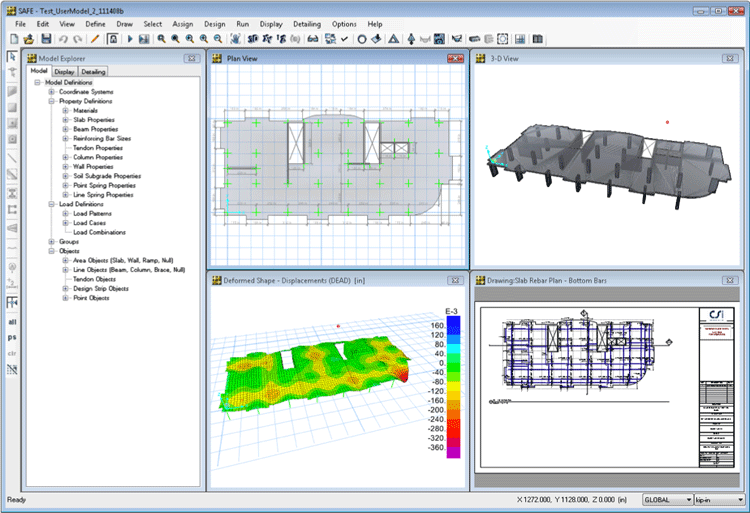
Task: Click the orange pencil icon in the toolbar
Action: [95, 39]
